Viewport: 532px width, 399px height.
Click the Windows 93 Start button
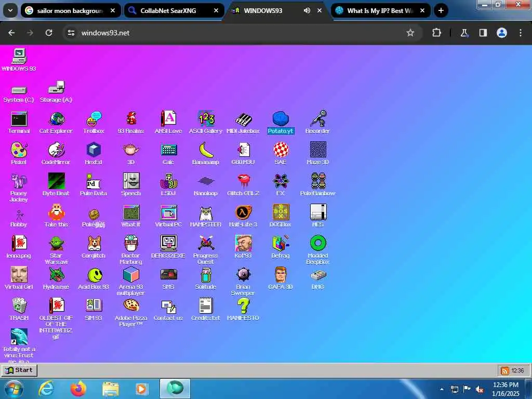pos(19,370)
